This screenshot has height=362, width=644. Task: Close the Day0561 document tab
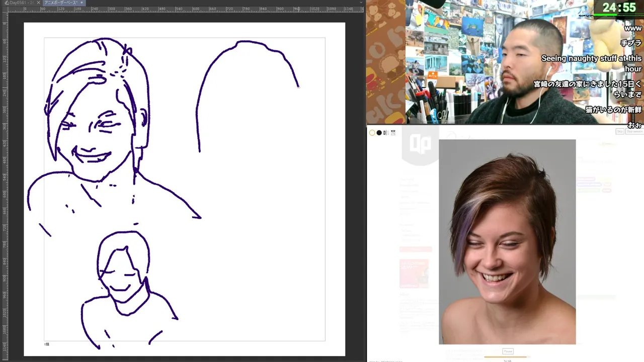coord(39,3)
